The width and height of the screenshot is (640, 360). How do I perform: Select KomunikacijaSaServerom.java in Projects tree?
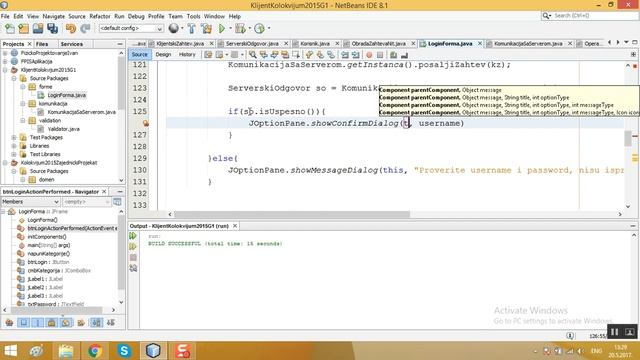(x=81, y=112)
